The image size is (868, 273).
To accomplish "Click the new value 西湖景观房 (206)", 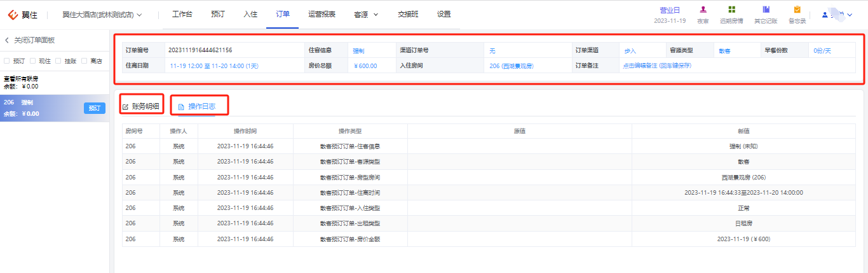I will [x=743, y=178].
